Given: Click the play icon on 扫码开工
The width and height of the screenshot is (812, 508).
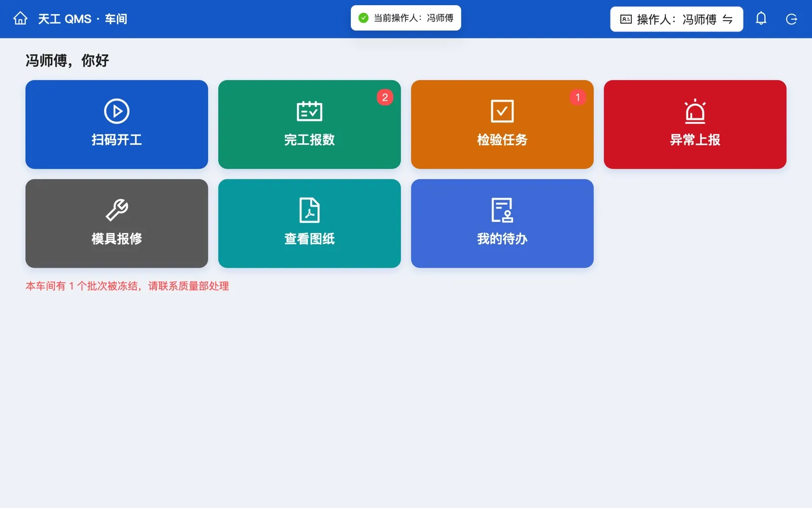Looking at the screenshot, I should coord(117,111).
